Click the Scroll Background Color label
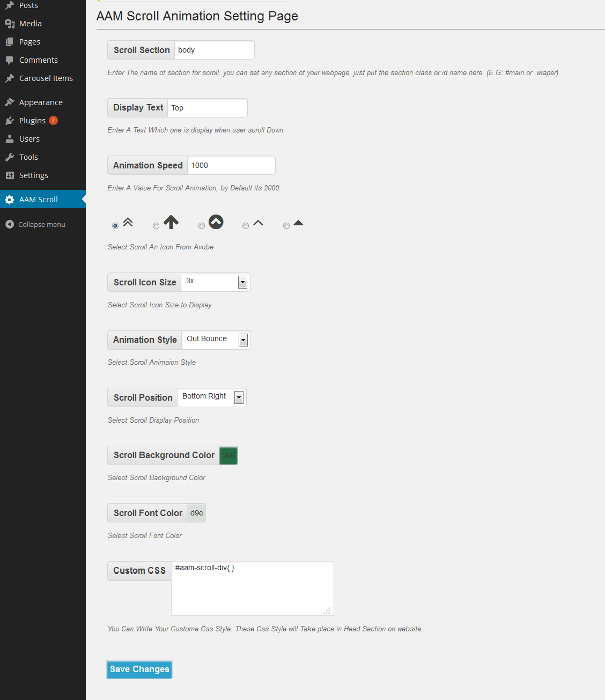This screenshot has width=605, height=700. [164, 455]
